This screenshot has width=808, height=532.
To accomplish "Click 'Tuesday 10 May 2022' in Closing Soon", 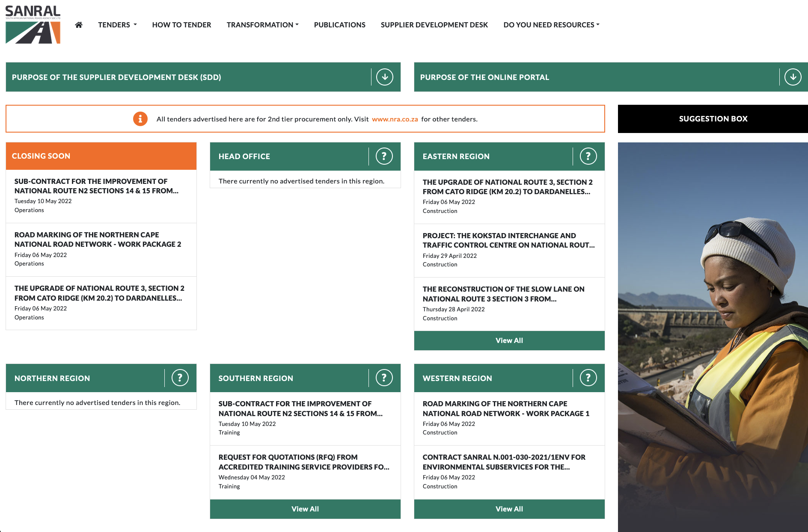I will tap(43, 201).
